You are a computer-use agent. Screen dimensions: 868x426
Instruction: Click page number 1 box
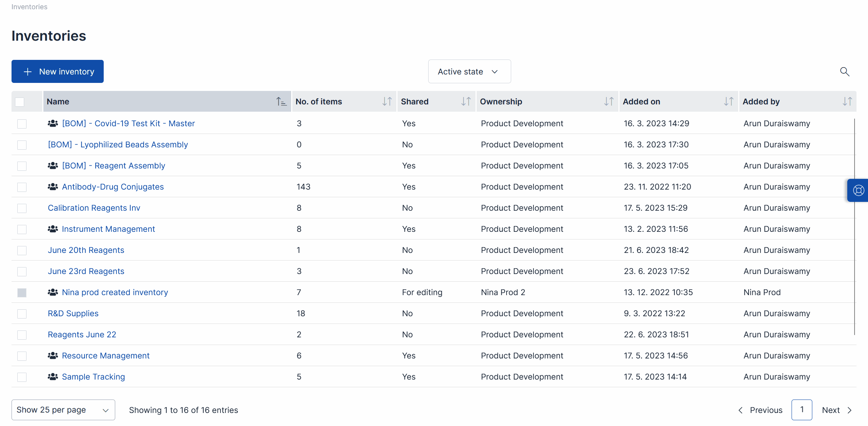(802, 410)
